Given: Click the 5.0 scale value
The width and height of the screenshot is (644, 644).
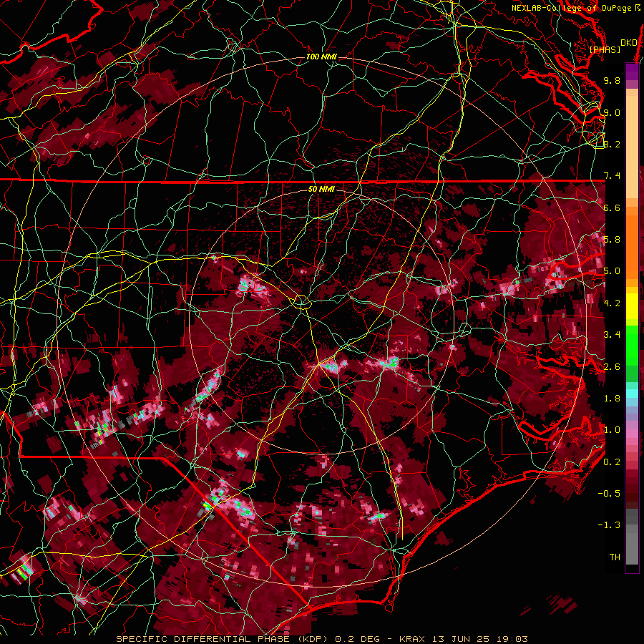Looking at the screenshot, I should [612, 271].
